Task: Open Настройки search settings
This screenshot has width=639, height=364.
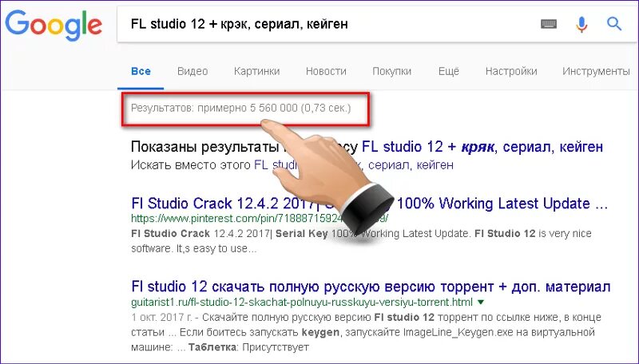Action: click(511, 71)
